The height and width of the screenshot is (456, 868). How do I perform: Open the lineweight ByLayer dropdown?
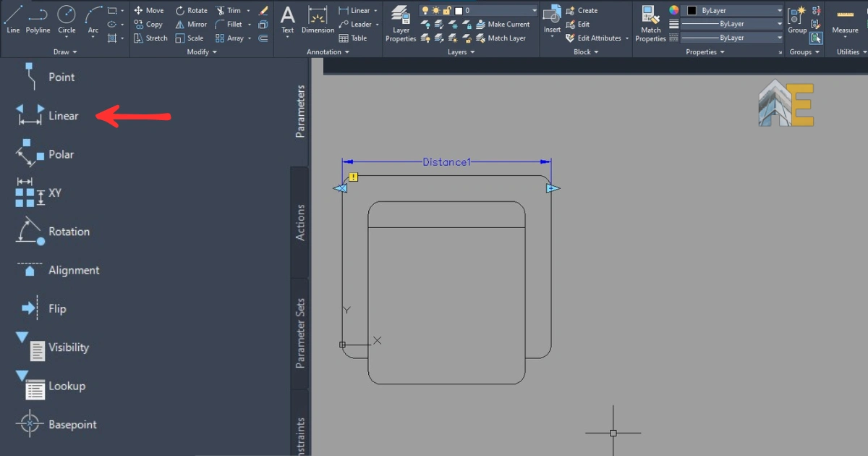coord(732,24)
